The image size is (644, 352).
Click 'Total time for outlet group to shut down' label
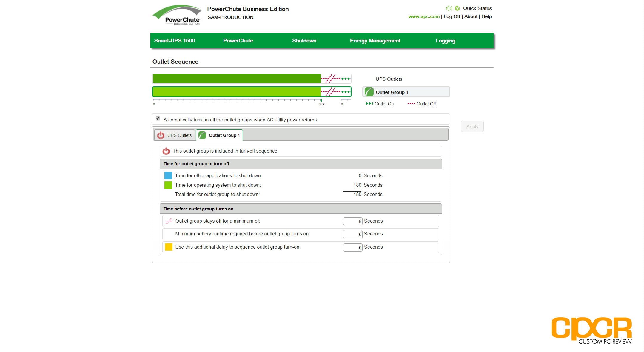217,195
